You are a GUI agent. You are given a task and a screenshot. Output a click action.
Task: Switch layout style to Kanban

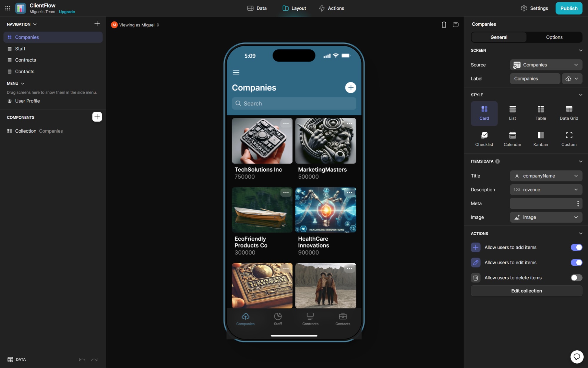pos(540,138)
